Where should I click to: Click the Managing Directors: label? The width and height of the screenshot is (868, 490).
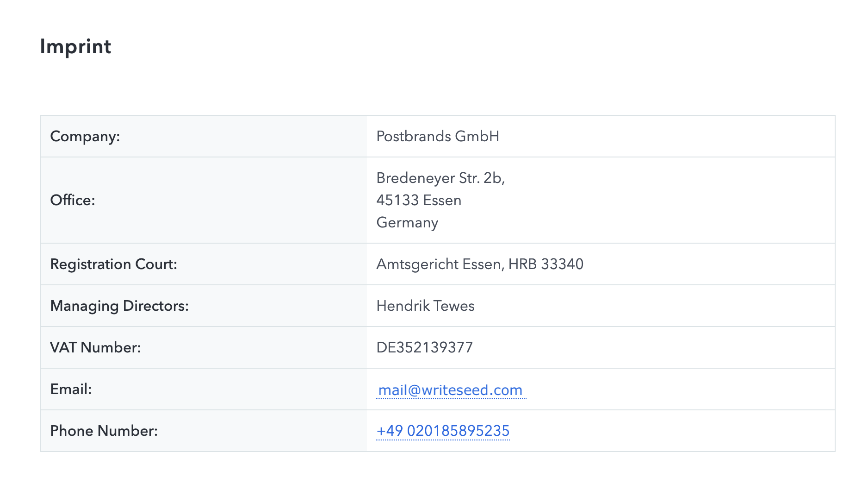click(119, 306)
